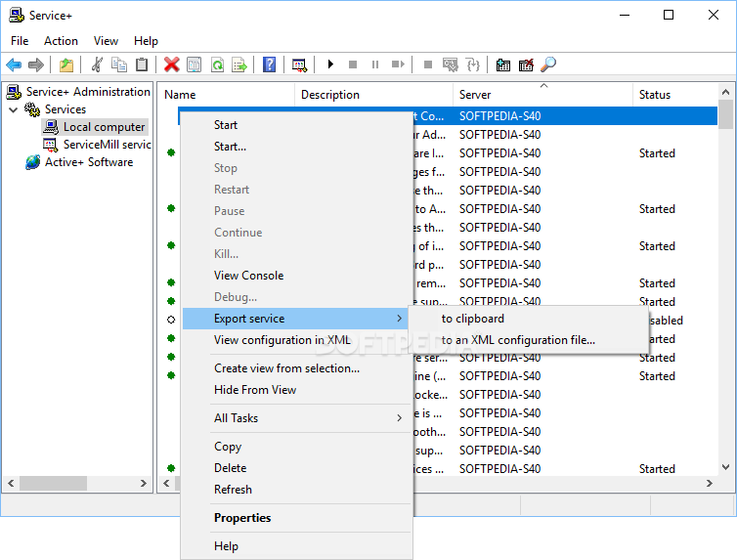Click the highlighted SOFTPEDIA-S40 server cell
This screenshot has height=560, width=737.
coord(499,116)
